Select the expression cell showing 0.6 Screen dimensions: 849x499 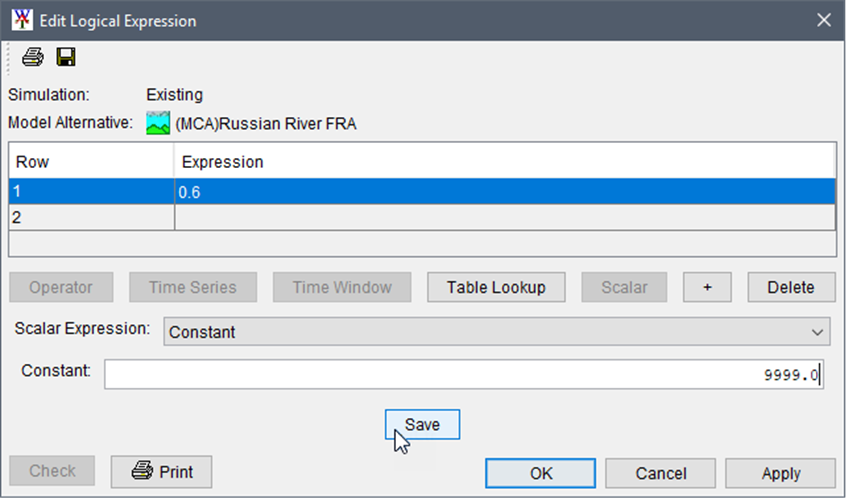(505, 192)
